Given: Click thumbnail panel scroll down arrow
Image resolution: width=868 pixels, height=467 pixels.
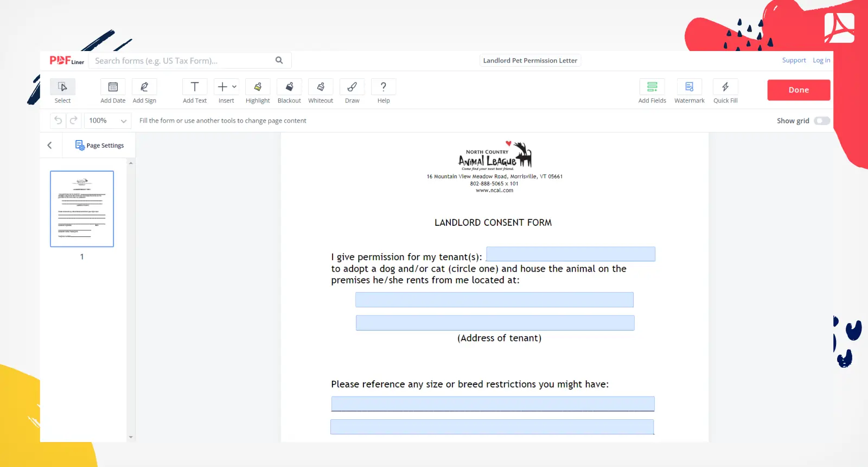Looking at the screenshot, I should point(131,437).
